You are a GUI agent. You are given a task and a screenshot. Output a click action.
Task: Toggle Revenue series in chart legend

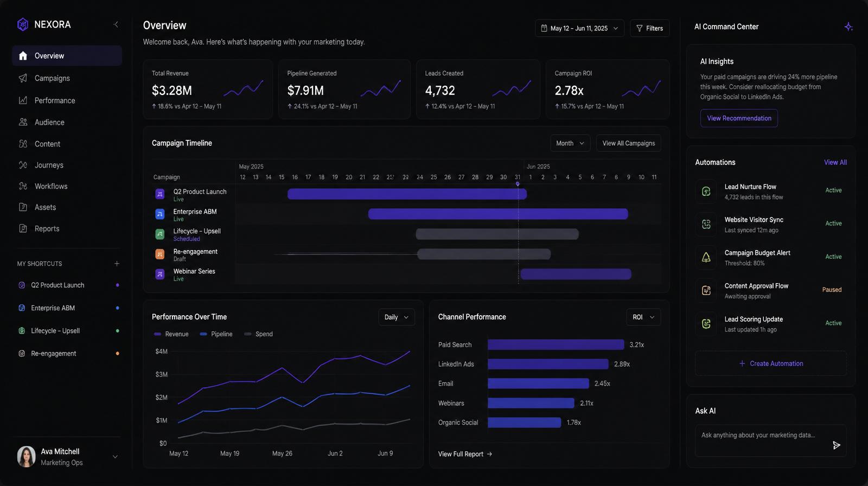(171, 334)
